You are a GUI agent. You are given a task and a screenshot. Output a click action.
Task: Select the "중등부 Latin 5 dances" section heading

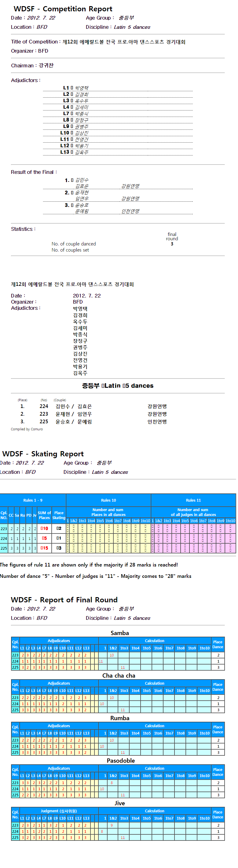point(118,385)
